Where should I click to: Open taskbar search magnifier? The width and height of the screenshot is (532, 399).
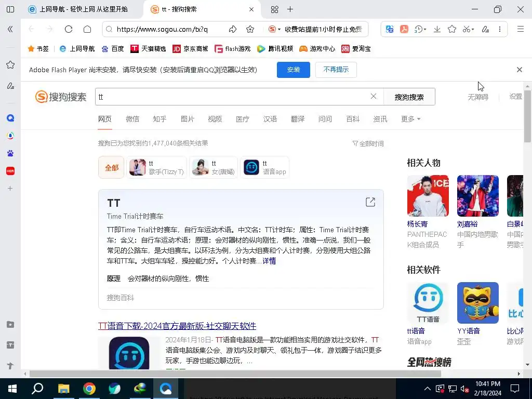(x=37, y=389)
